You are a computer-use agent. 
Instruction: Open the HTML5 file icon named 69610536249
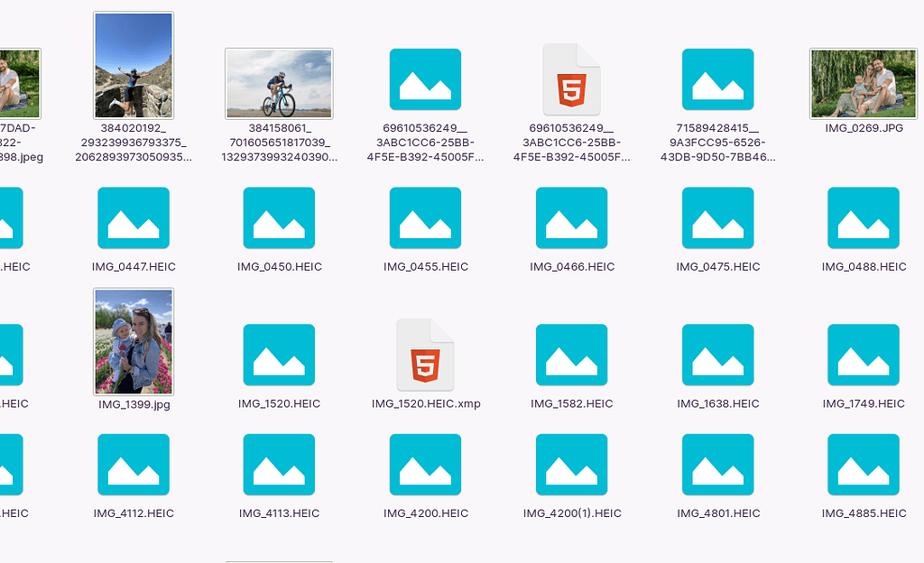[571, 78]
